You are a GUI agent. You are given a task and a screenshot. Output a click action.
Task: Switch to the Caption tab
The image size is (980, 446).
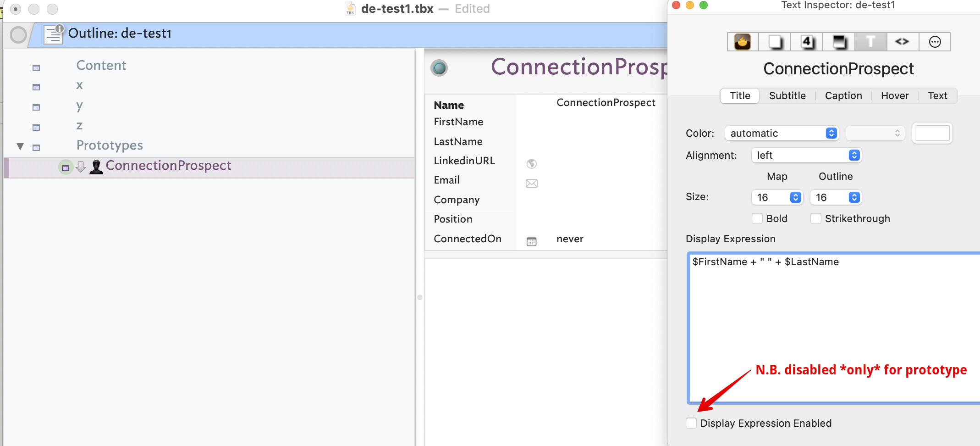coord(843,95)
